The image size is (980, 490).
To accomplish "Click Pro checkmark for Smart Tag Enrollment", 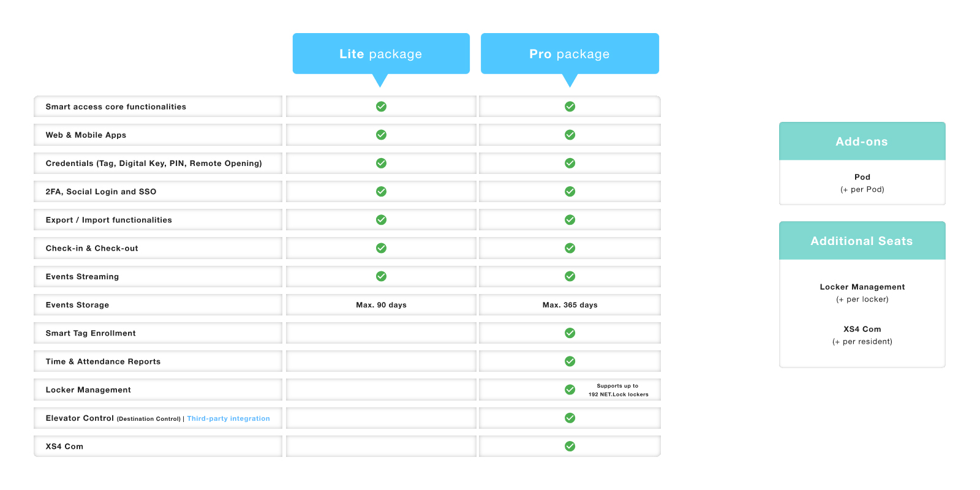I will pyautogui.click(x=570, y=333).
